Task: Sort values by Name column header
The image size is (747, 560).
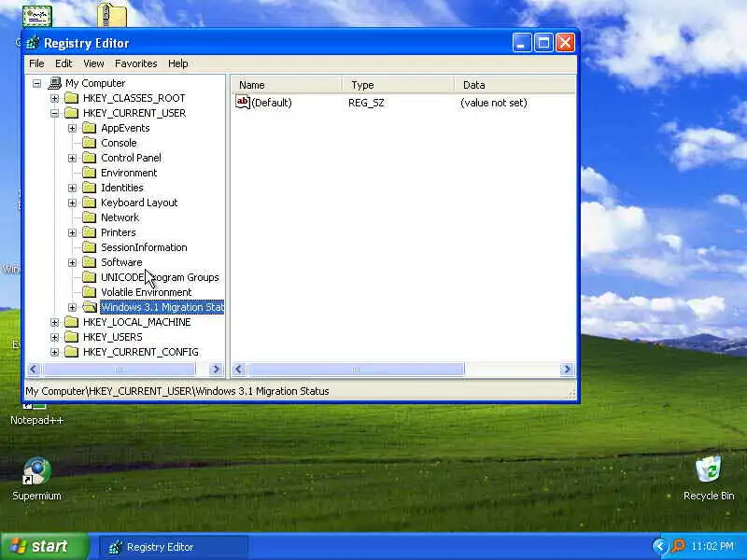Action: [288, 85]
